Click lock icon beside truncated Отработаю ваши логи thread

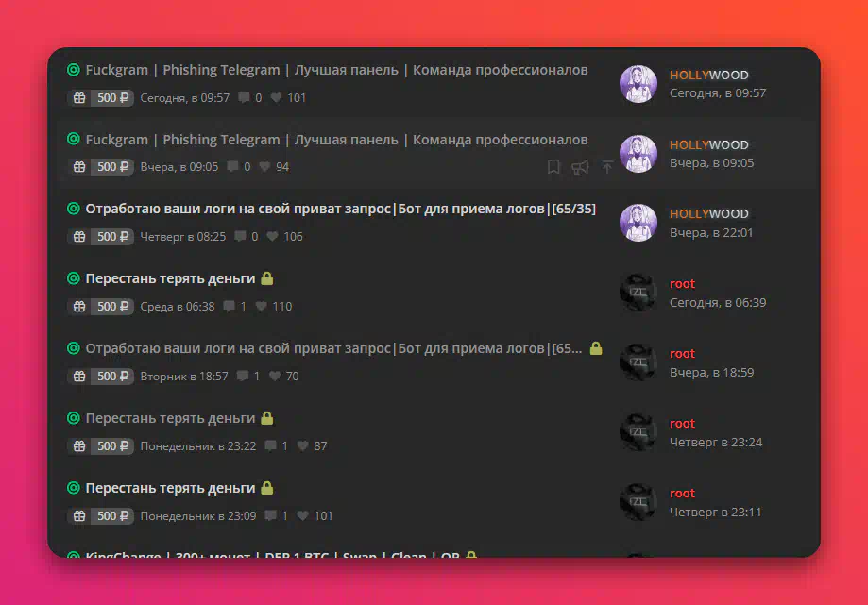click(596, 348)
